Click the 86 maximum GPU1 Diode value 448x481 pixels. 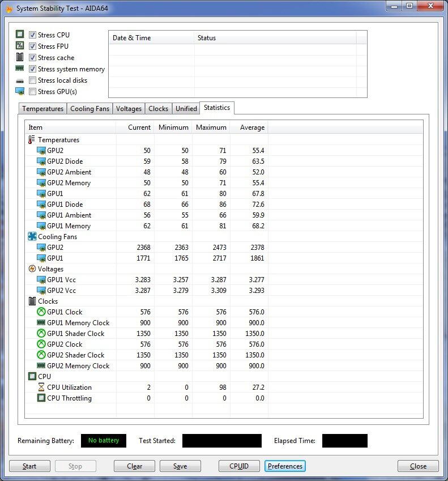pos(223,205)
